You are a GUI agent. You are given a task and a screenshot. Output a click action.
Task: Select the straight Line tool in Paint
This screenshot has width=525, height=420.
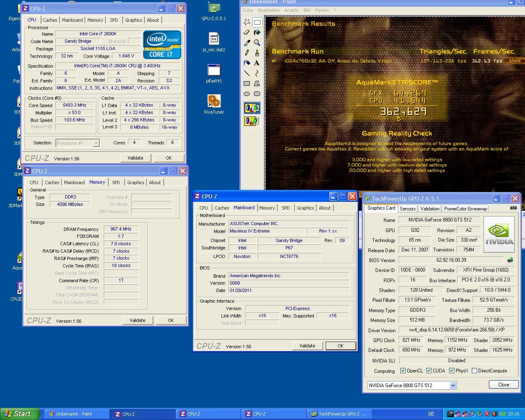tap(247, 73)
